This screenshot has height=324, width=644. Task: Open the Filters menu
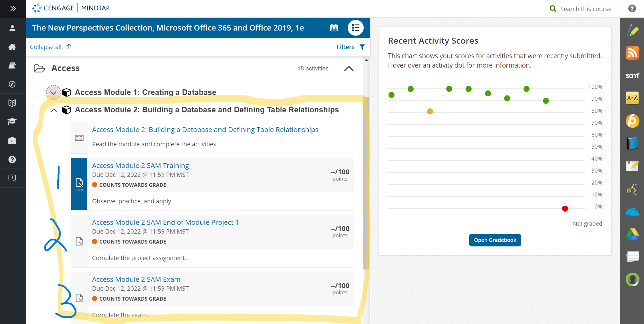tap(351, 47)
